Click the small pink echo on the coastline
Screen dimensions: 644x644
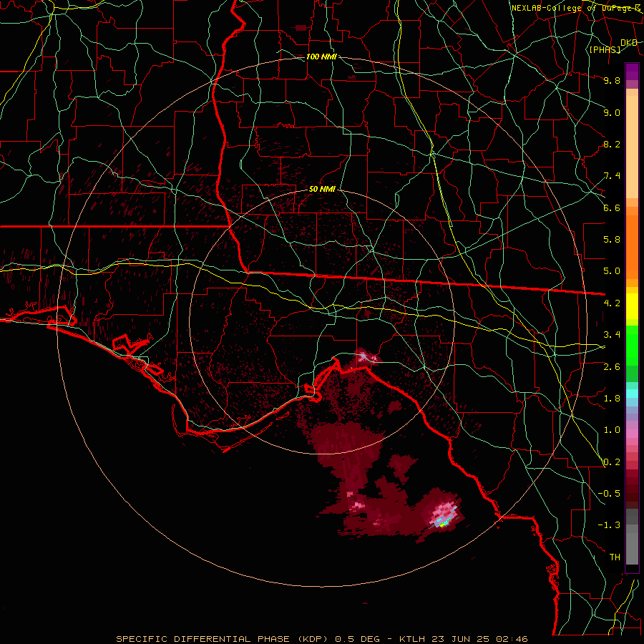(x=365, y=357)
